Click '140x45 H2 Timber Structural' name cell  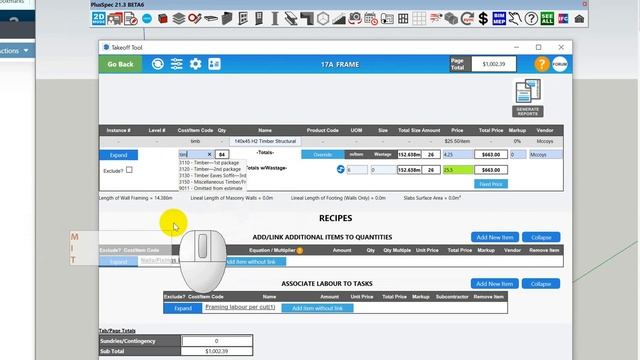pyautogui.click(x=265, y=141)
